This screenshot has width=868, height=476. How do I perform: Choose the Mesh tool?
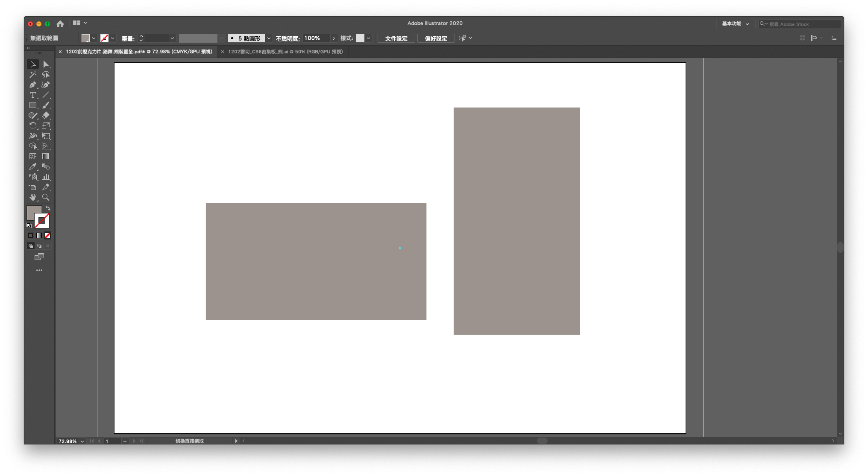[33, 157]
